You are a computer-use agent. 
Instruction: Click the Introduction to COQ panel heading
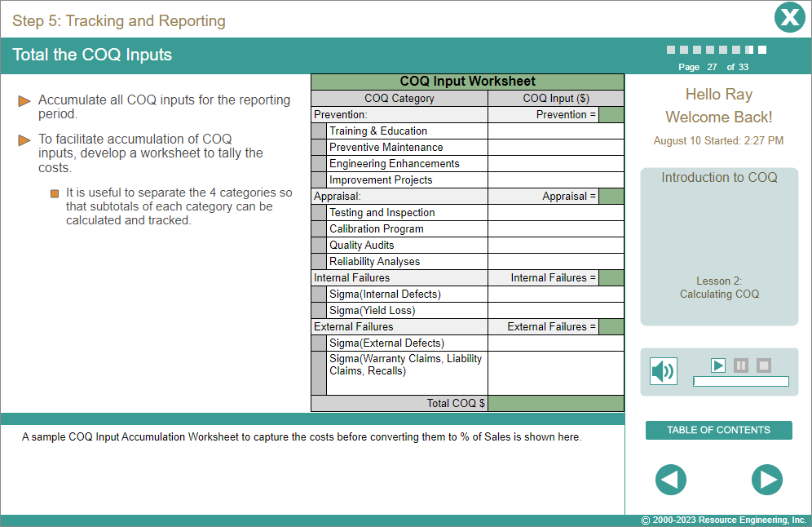(718, 177)
